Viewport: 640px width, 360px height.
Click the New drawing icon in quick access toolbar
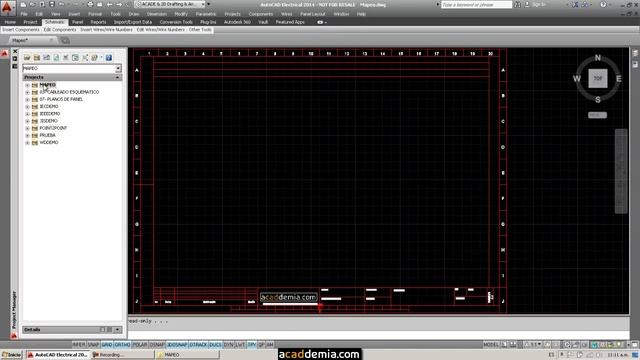click(x=23, y=4)
